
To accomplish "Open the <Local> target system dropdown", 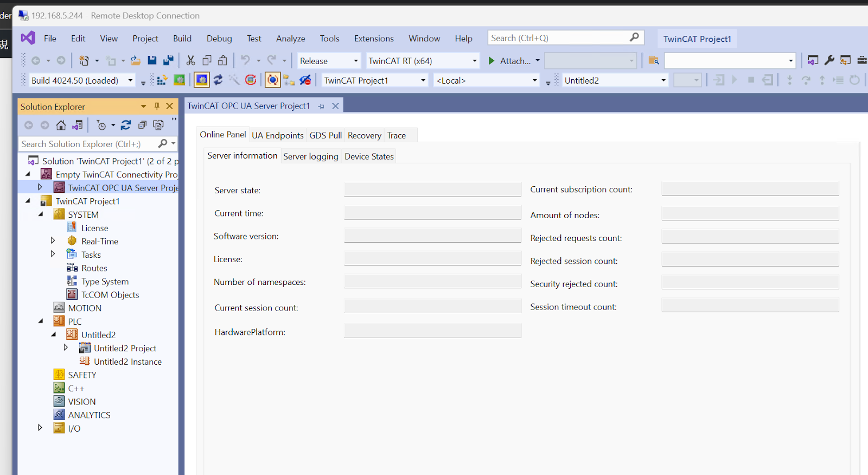I will coord(534,80).
